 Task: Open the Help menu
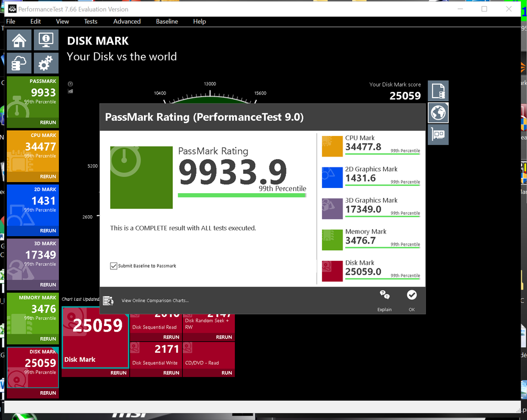pos(200,22)
